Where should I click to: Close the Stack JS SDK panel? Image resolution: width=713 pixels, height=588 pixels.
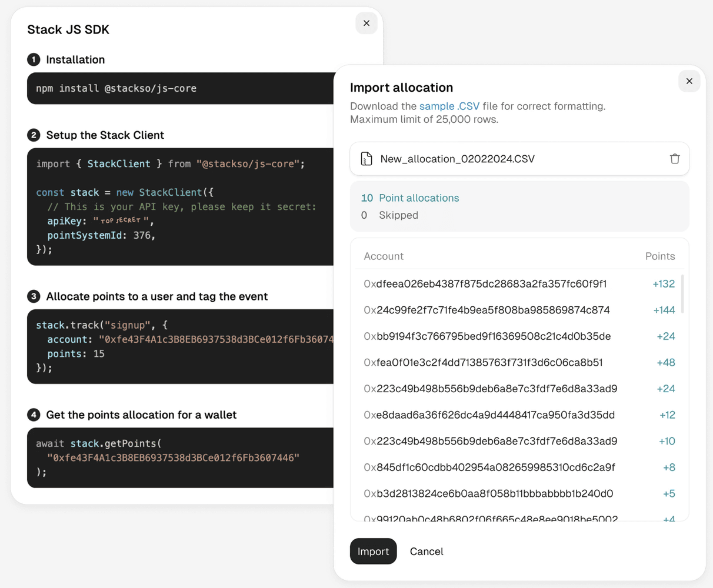pyautogui.click(x=367, y=24)
